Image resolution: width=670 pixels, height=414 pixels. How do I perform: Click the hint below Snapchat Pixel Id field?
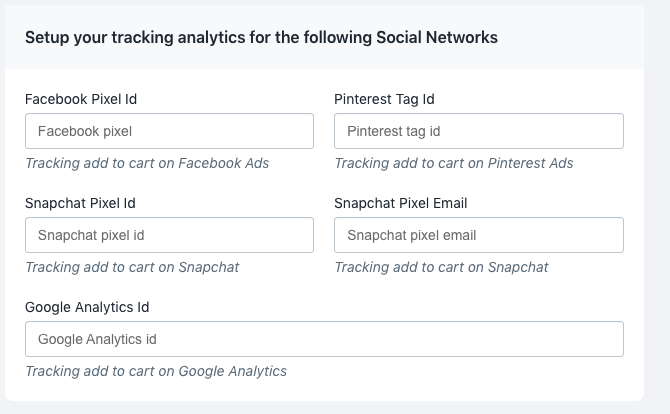click(x=132, y=267)
